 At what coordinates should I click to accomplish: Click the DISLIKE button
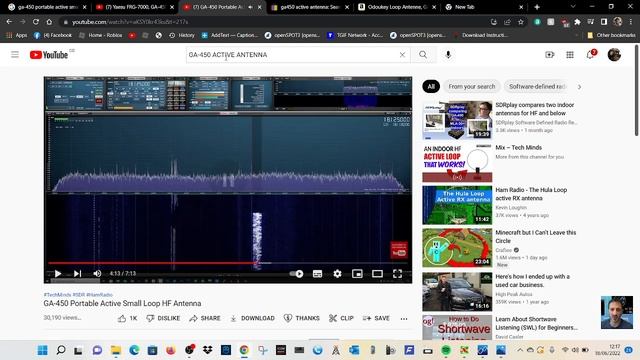click(x=163, y=318)
